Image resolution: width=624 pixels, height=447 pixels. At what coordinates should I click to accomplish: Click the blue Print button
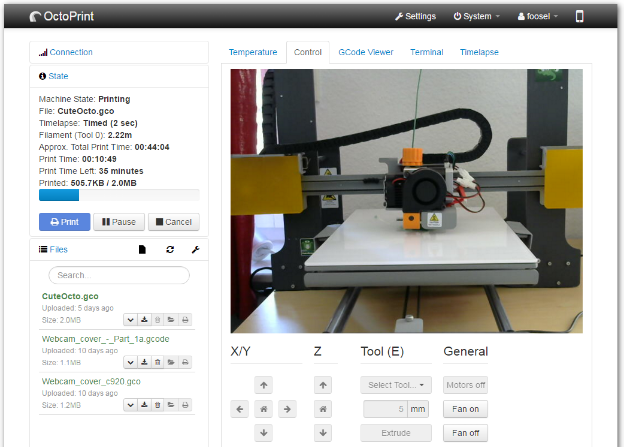(64, 222)
